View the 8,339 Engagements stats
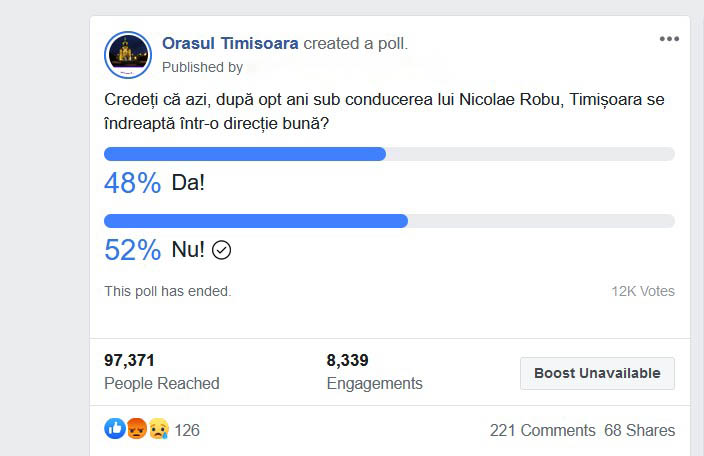 click(x=374, y=371)
